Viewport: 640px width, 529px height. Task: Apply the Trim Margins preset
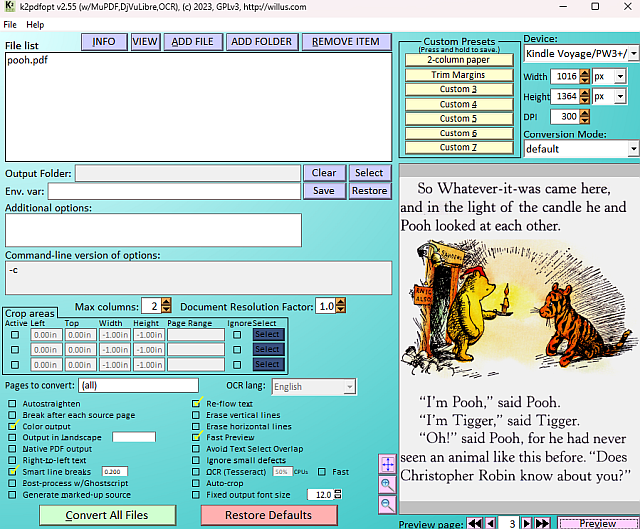pyautogui.click(x=459, y=75)
